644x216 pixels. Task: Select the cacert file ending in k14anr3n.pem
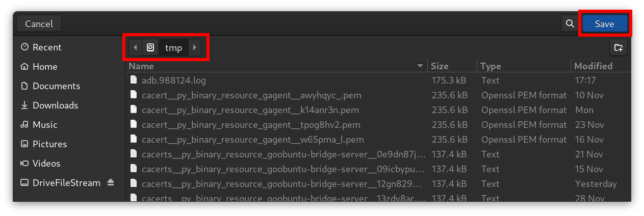pos(250,110)
